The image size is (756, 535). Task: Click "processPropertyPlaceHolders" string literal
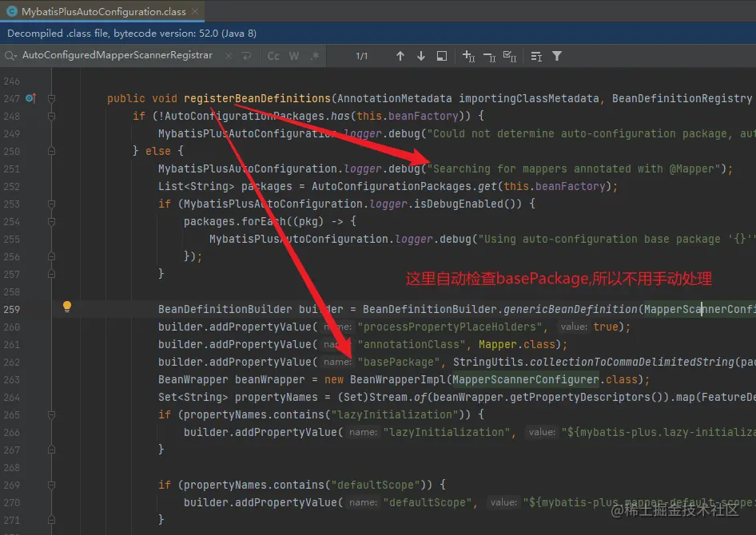click(450, 327)
